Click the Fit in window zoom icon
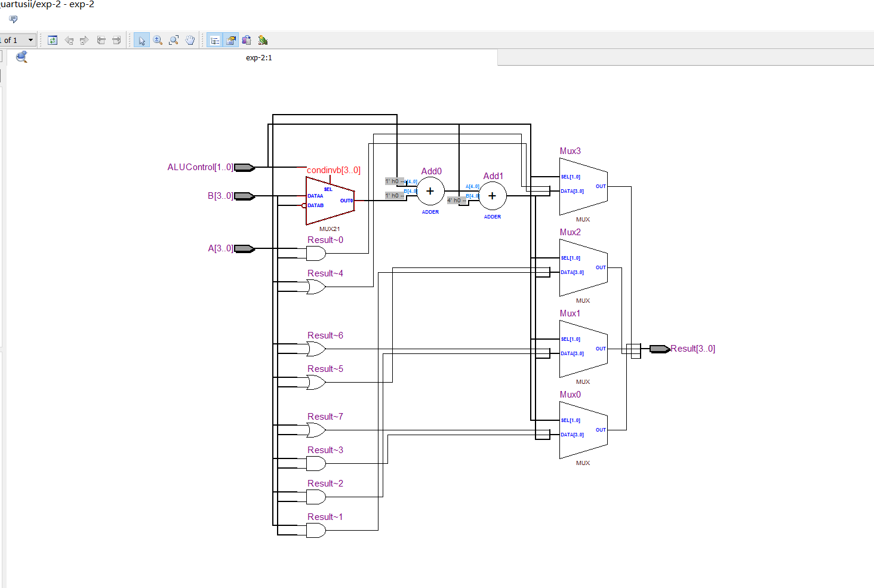 pos(174,40)
